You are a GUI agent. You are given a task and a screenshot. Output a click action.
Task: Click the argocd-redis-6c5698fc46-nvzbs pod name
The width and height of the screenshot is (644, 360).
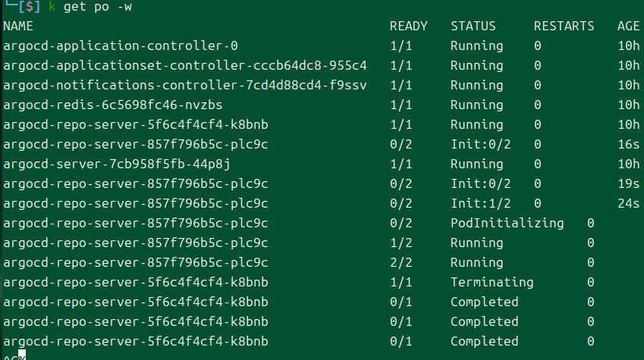pyautogui.click(x=113, y=105)
